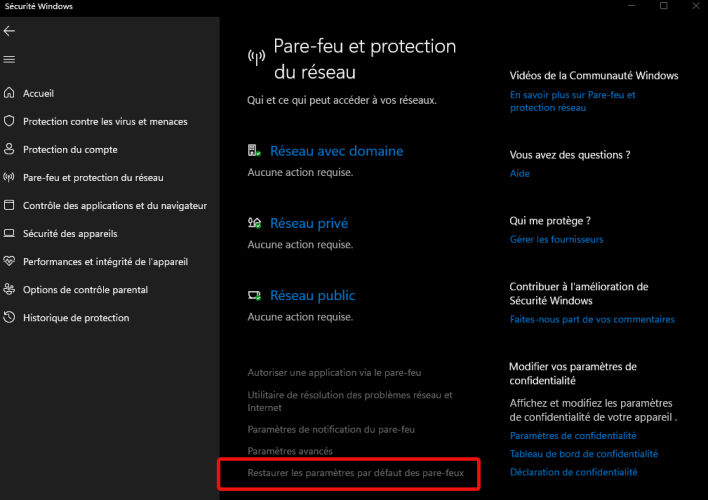Viewport: 708px width, 500px height.
Task: Click Autoriser une application via le pare-feu
Action: click(334, 373)
